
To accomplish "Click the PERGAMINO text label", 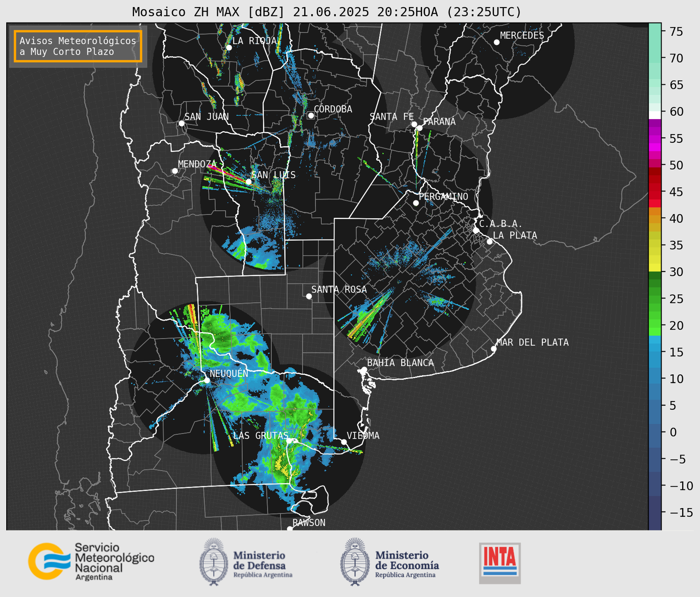I will [443, 196].
